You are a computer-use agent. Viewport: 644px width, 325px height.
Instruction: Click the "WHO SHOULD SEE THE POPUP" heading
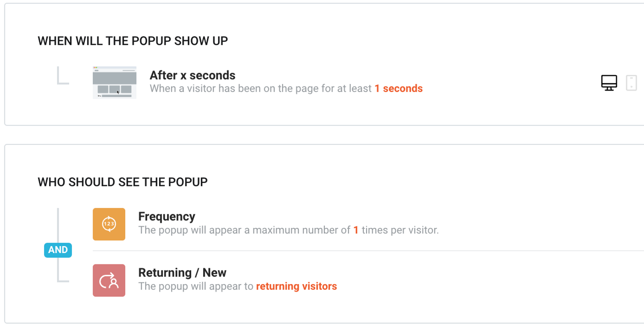pos(122,182)
